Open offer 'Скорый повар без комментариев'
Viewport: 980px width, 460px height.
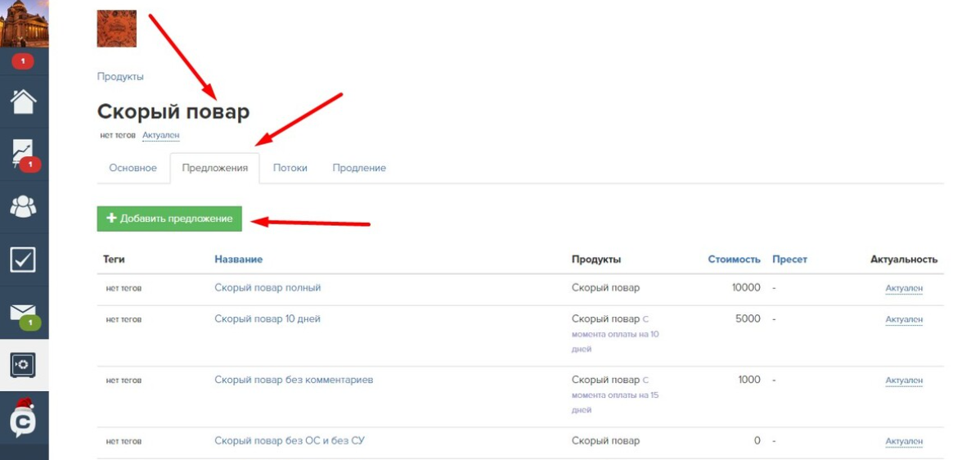pyautogui.click(x=294, y=380)
